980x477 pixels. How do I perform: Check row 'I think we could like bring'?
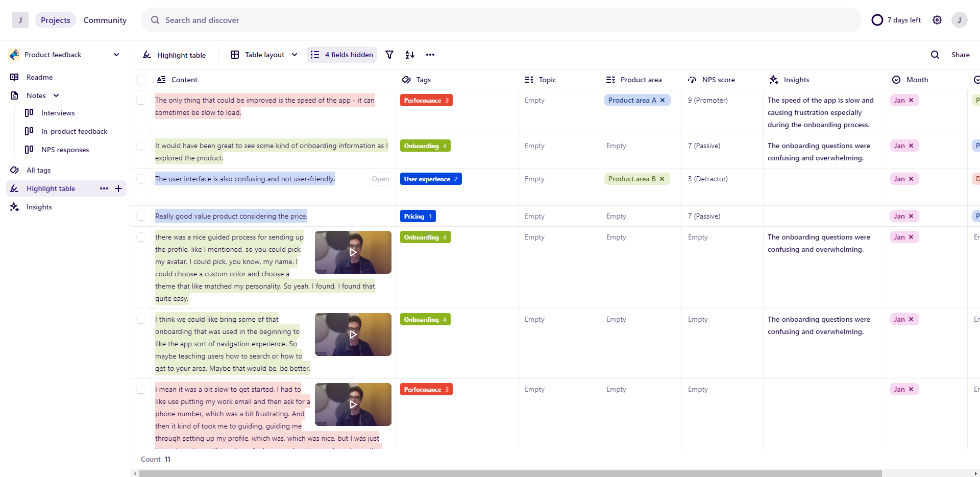click(141, 319)
